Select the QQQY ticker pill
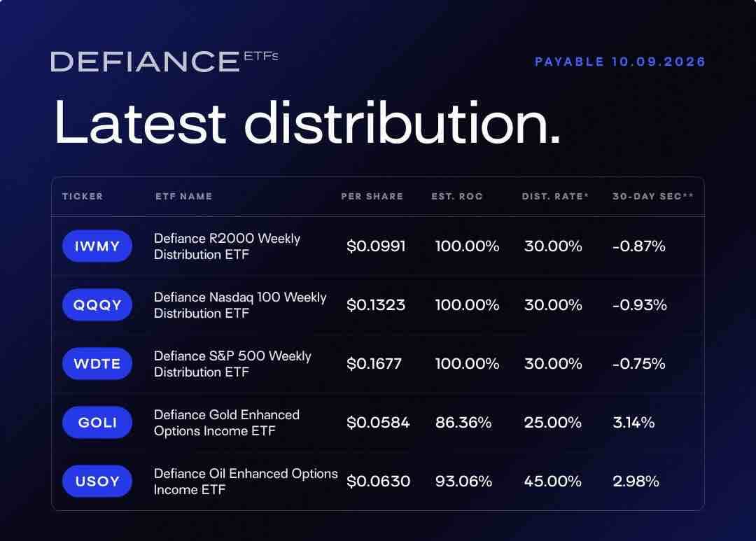756x541 pixels. (x=97, y=304)
